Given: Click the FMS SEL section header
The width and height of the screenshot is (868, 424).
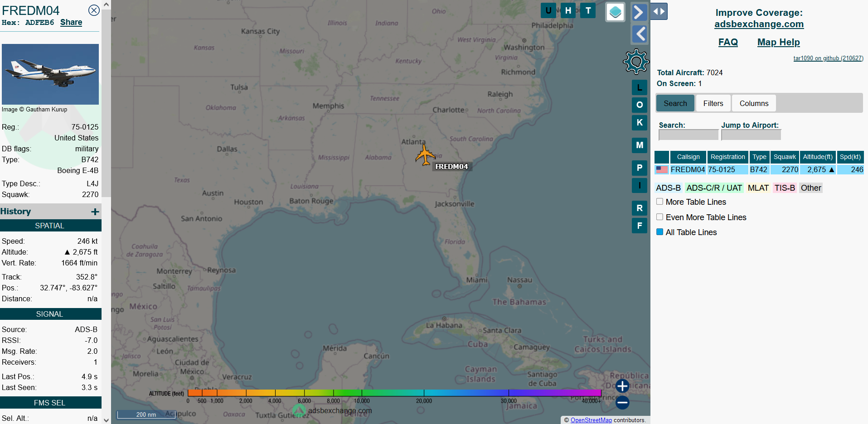Looking at the screenshot, I should [50, 403].
